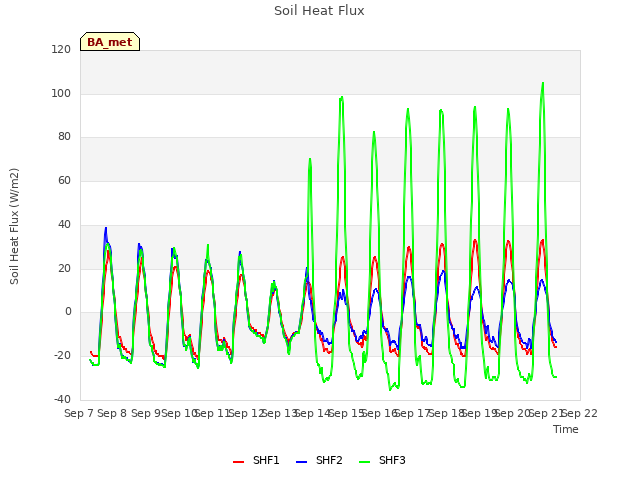Click the Sep 7 x-axis date label
The width and height of the screenshot is (640, 480).
click(x=79, y=413)
